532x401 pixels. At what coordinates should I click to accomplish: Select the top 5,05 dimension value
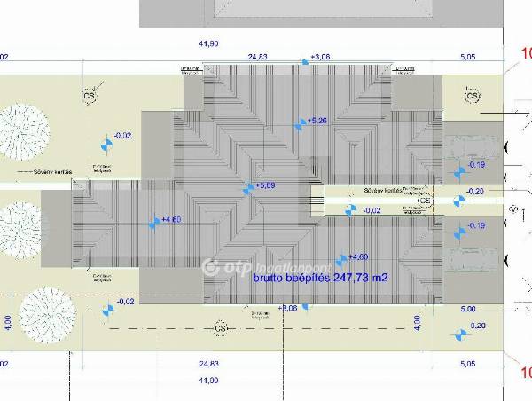click(x=468, y=57)
